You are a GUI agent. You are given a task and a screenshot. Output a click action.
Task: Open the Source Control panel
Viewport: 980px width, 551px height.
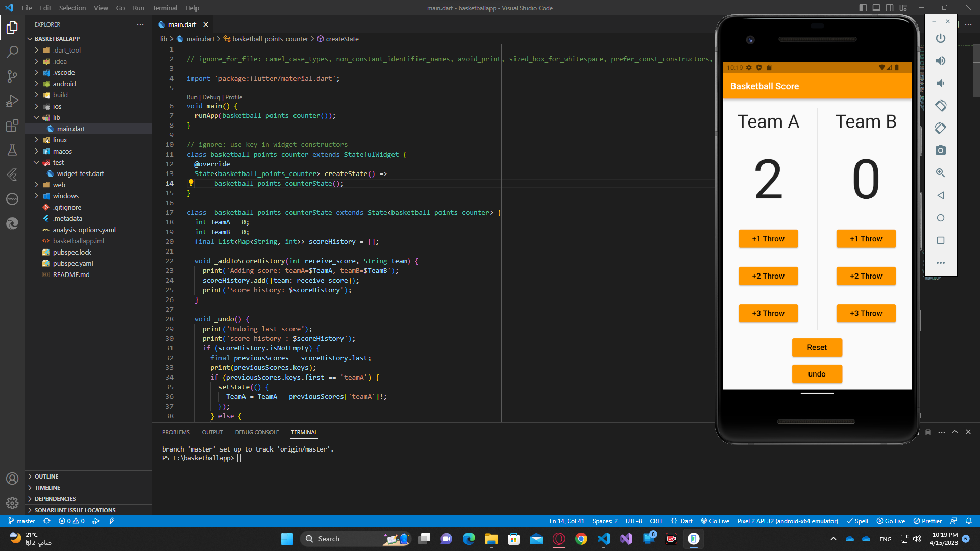(12, 76)
